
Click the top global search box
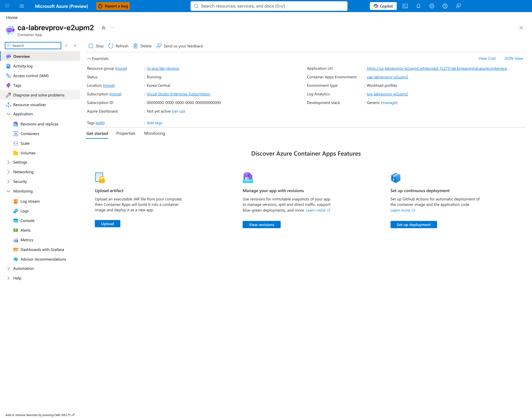269,6
